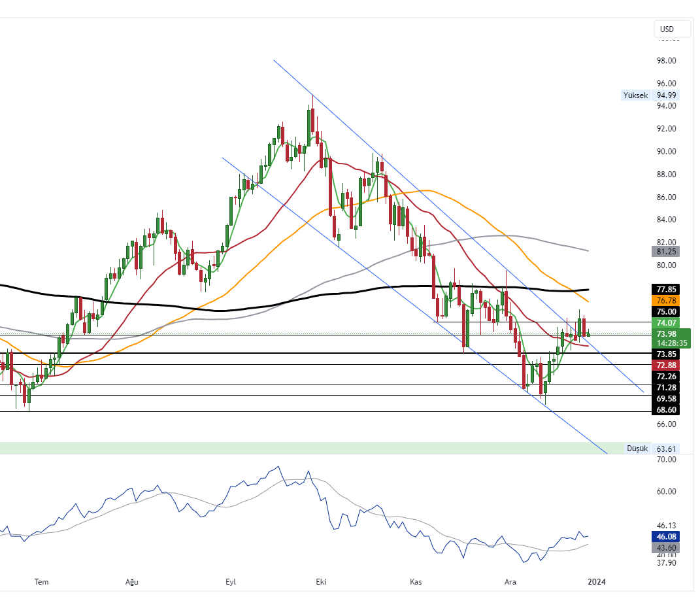Click the Eki month on time axis
The width and height of the screenshot is (700, 614).
pyautogui.click(x=321, y=581)
